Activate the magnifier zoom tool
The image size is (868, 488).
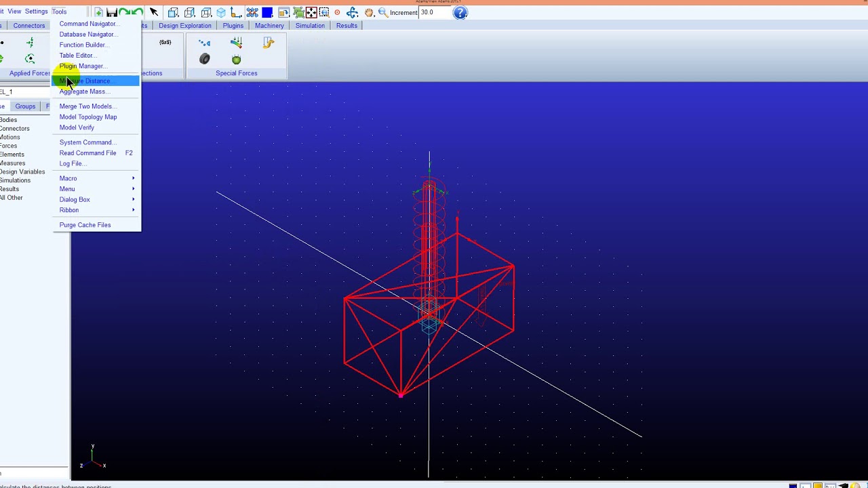(x=383, y=12)
